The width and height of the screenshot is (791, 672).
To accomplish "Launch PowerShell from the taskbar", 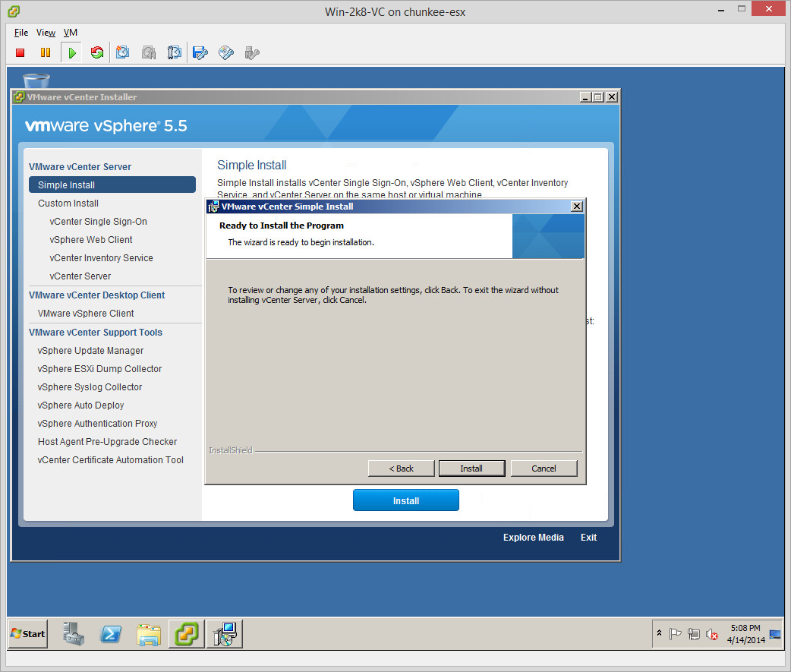I will pyautogui.click(x=112, y=634).
